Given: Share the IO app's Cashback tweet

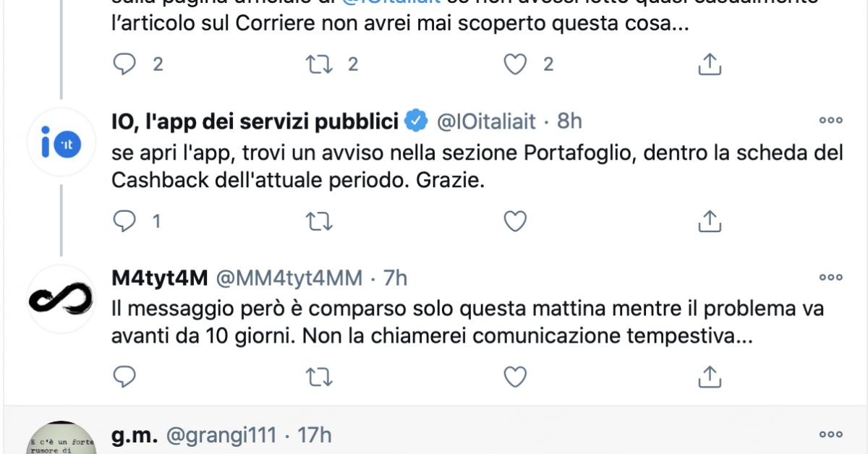Looking at the screenshot, I should click(710, 220).
